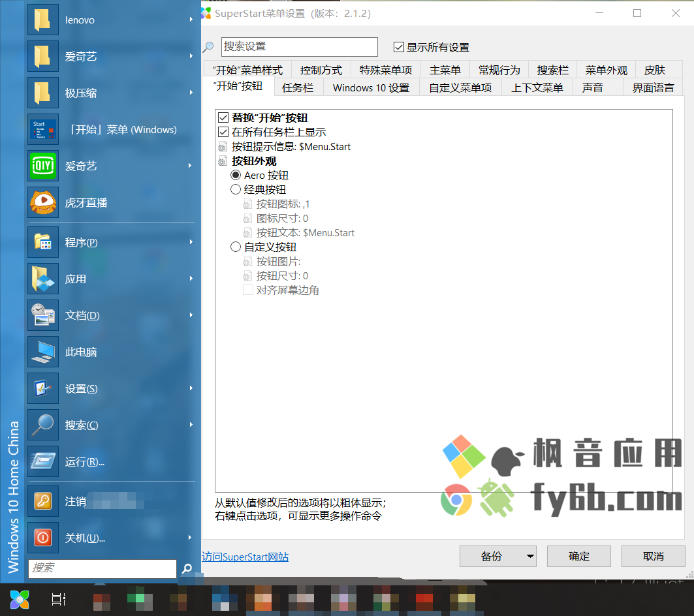
Task: Switch to the 自定义菜单项 tab
Action: coord(460,87)
